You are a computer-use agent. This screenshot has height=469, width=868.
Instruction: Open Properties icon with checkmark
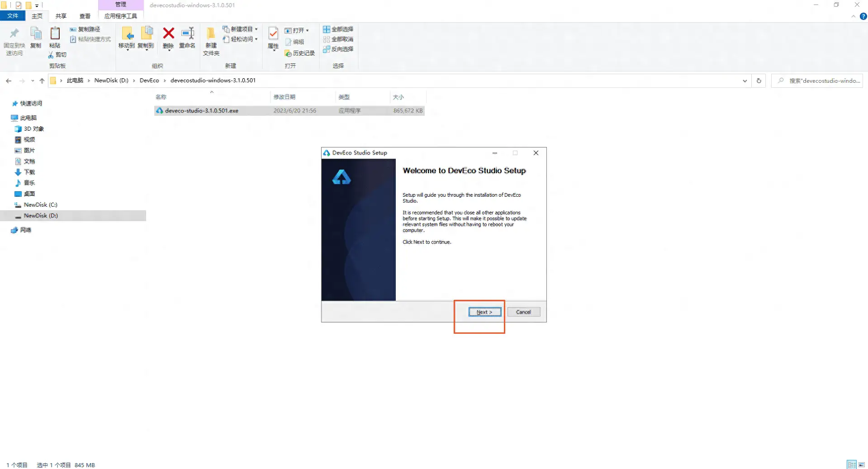pyautogui.click(x=273, y=34)
